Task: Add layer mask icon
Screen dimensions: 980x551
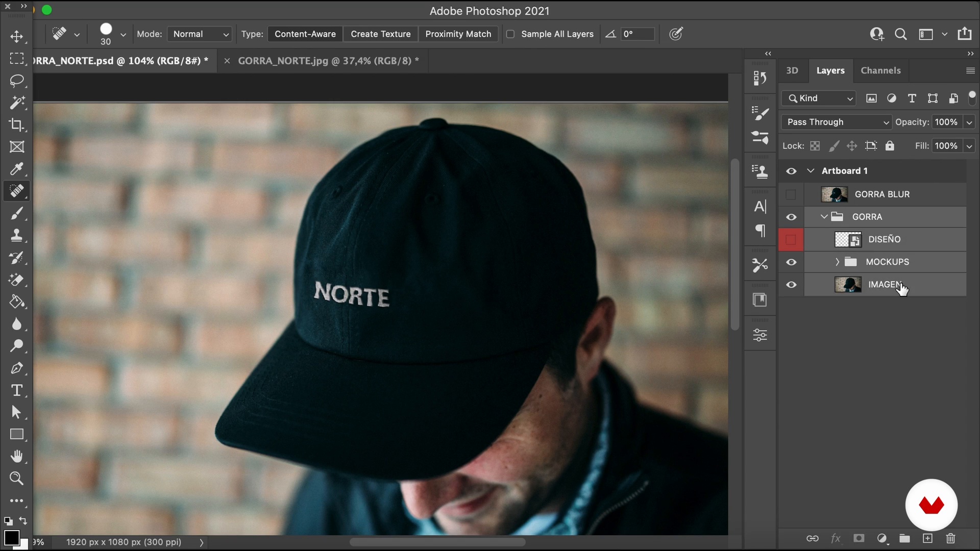Action: 859,538
